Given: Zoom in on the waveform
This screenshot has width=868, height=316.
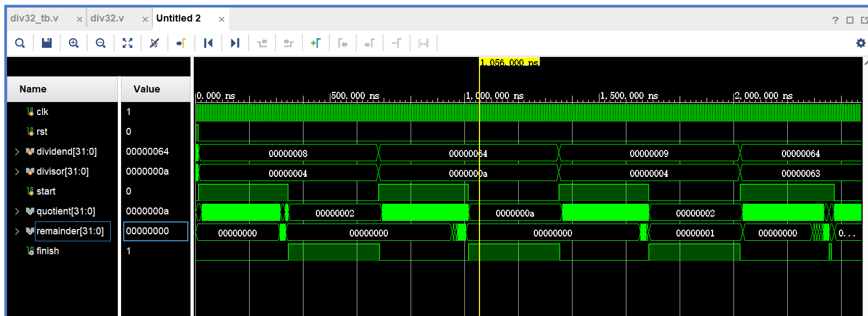Looking at the screenshot, I should point(74,43).
